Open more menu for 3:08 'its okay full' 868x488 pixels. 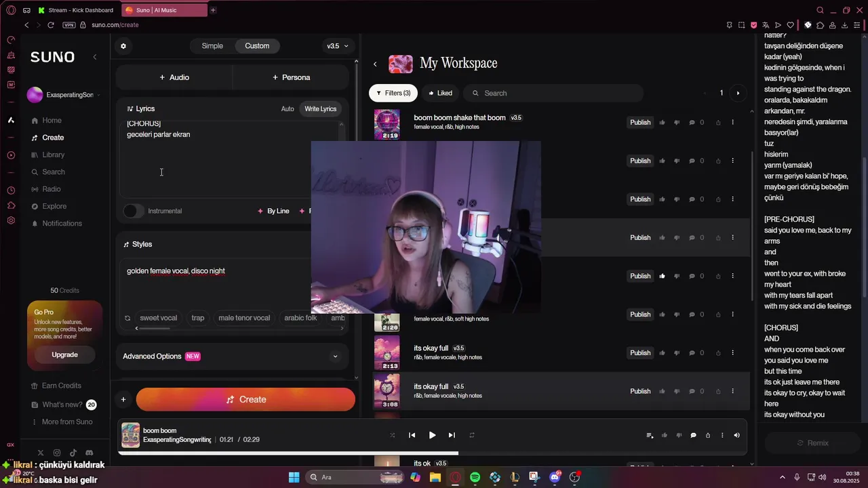732,391
